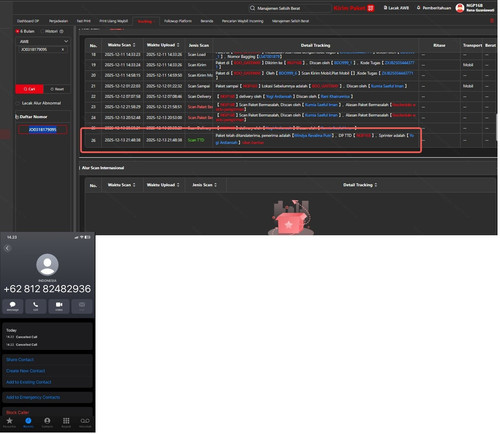Tap the call icon under the phone number
Image resolution: width=500 pixels, height=434 pixels.
(x=35, y=306)
